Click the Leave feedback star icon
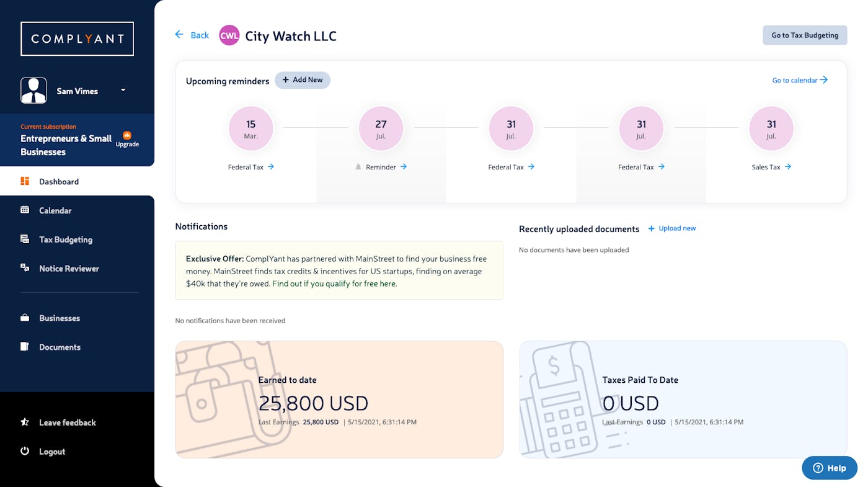The height and width of the screenshot is (487, 868). 25,422
